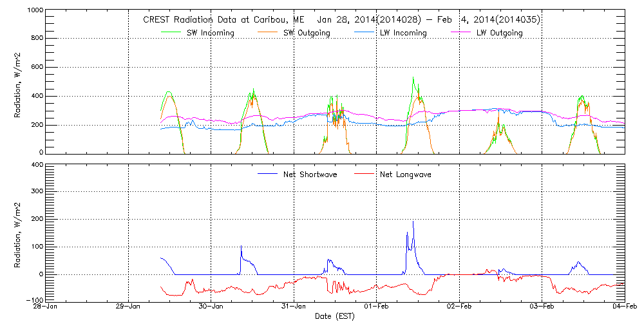
Task: Click the 600 tick label on upper y-axis
Action: pos(37,67)
